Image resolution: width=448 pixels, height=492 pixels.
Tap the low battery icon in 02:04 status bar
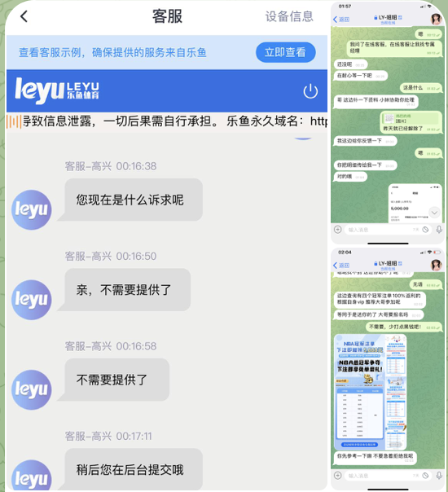point(437,253)
